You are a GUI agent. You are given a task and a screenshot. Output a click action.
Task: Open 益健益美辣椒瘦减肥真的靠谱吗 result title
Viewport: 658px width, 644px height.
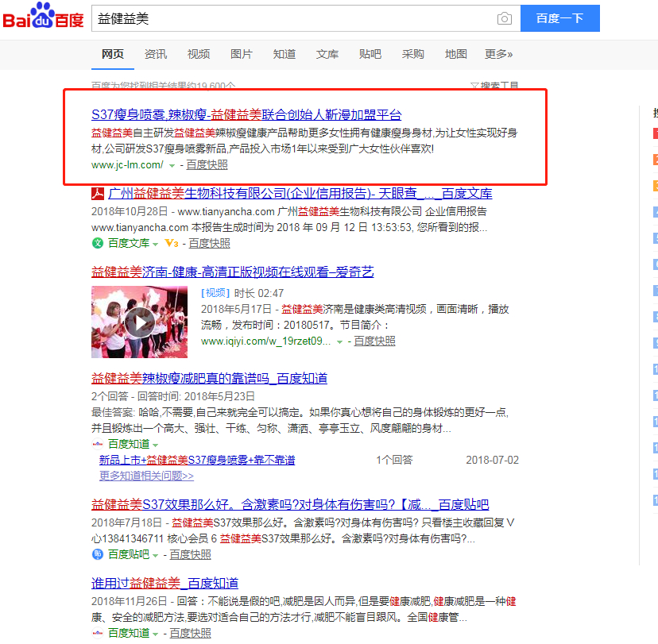[x=209, y=379]
